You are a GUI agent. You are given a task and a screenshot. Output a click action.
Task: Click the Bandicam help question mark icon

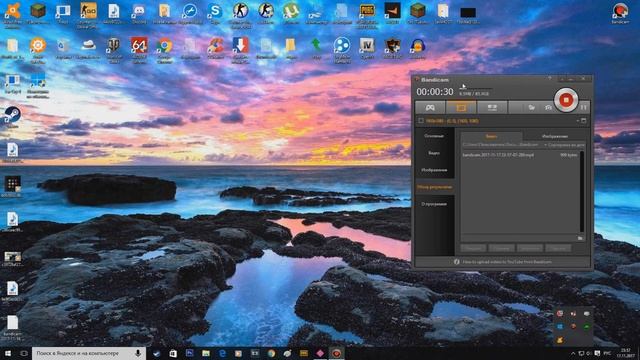click(x=549, y=78)
